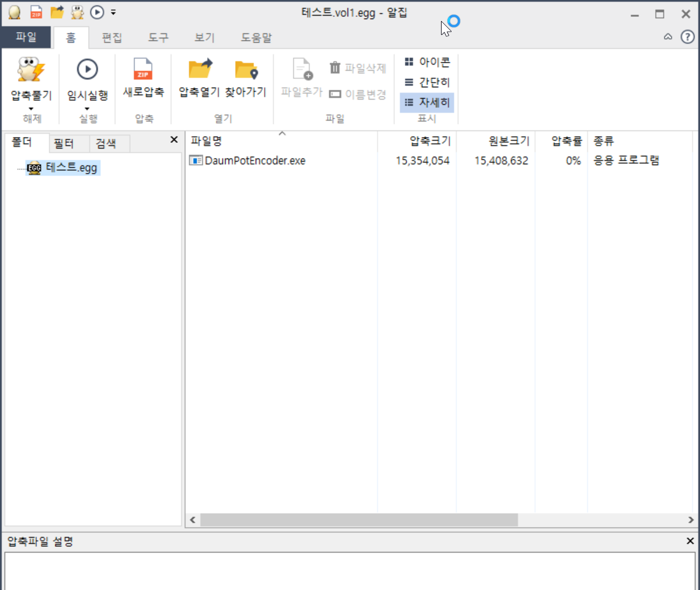The height and width of the screenshot is (590, 700).
Task: Sort by the 압축률 column header
Action: click(x=561, y=141)
